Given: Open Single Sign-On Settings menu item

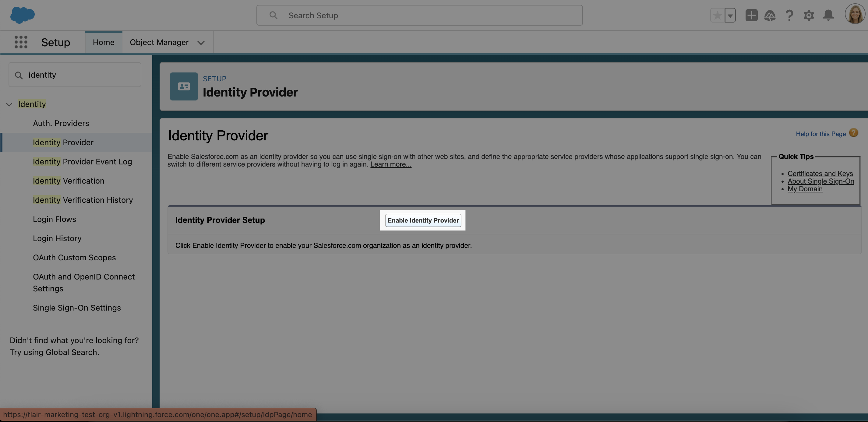Looking at the screenshot, I should (x=77, y=308).
